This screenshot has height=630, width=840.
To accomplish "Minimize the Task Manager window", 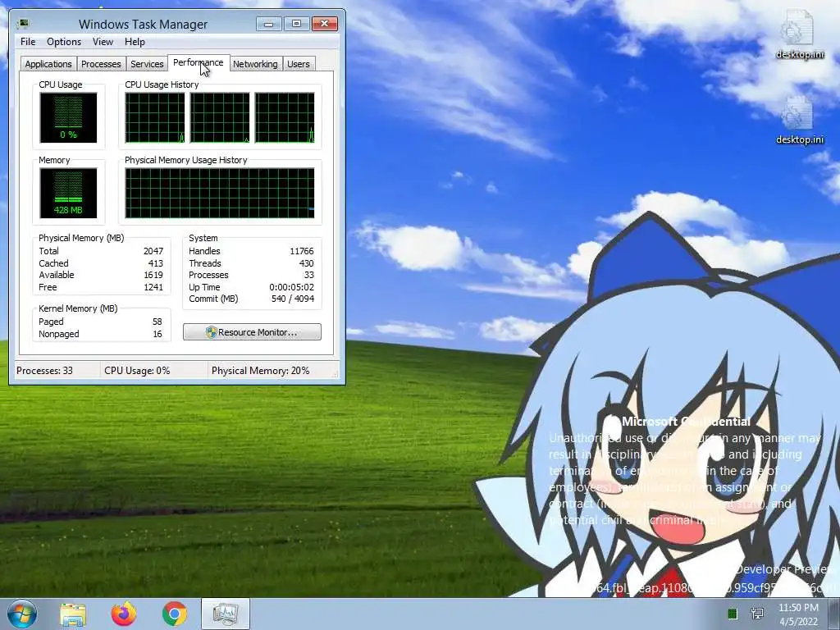I will point(268,24).
